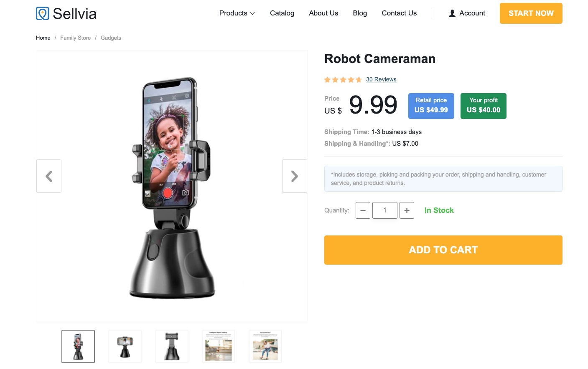Navigate to Contact Us
This screenshot has width=588, height=369.
click(x=399, y=13)
